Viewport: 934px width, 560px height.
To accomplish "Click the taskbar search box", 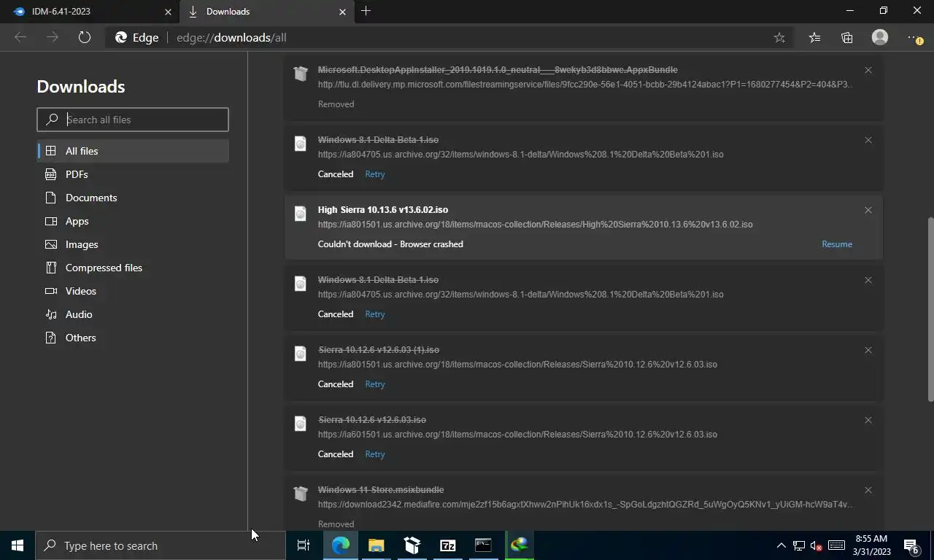I will [161, 545].
